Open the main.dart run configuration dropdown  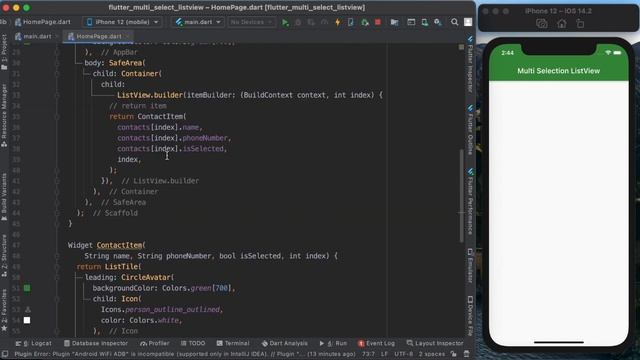coord(198,22)
